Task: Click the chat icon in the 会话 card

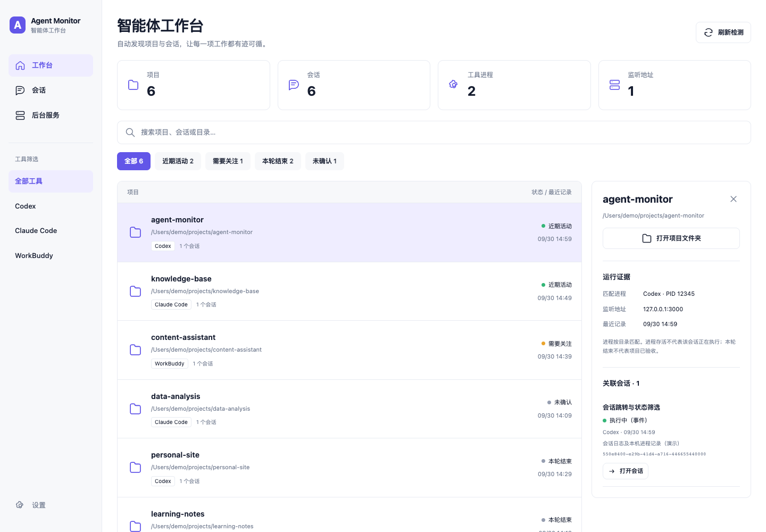Action: (294, 85)
